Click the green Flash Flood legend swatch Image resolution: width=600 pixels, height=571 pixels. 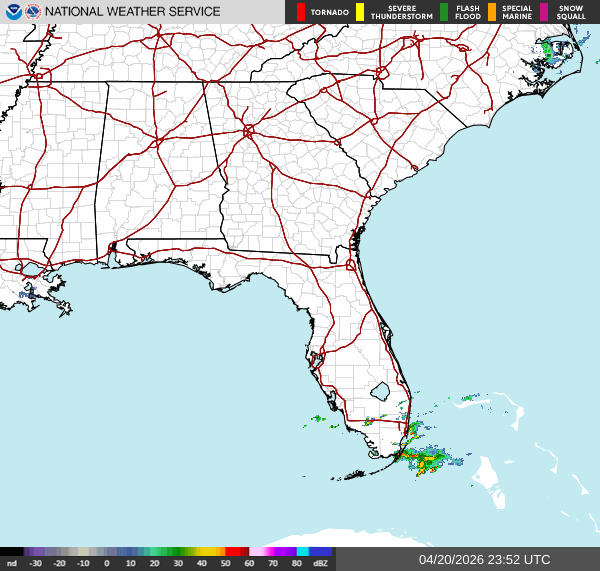[x=444, y=12]
